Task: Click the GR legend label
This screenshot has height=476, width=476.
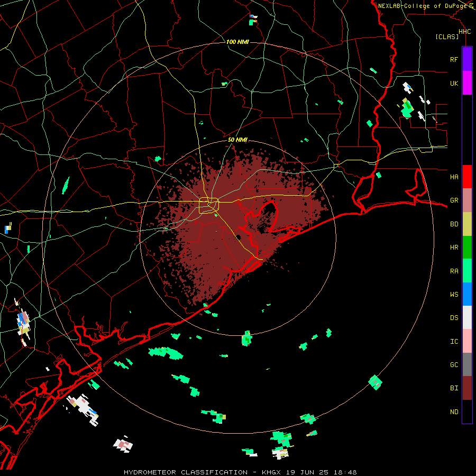Action: [x=454, y=200]
